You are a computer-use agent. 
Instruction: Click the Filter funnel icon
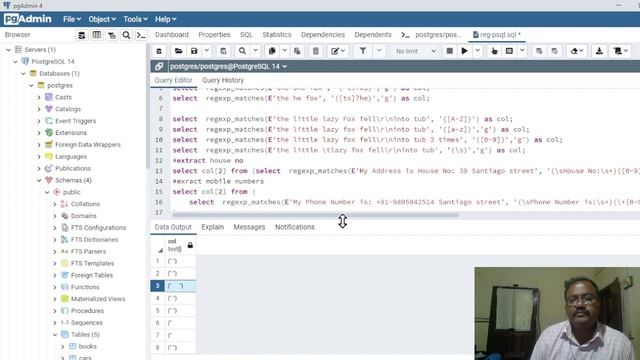coord(362,51)
